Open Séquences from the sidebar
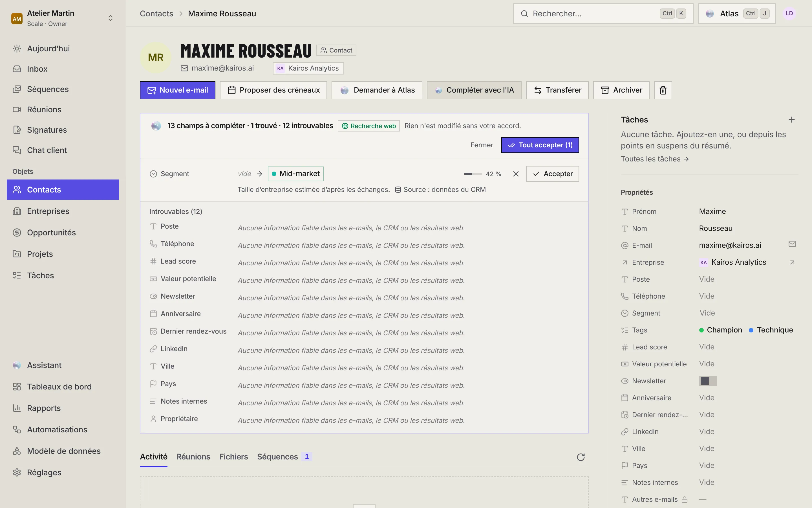 click(63, 89)
